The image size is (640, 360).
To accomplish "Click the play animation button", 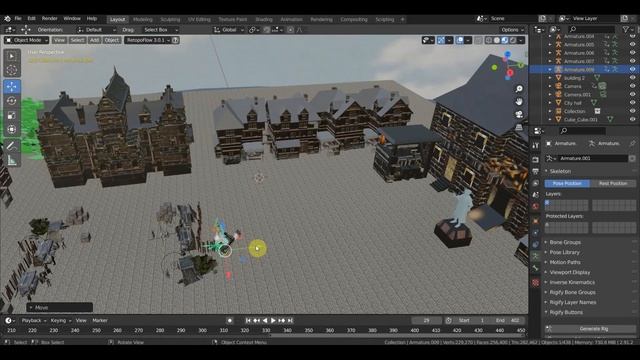I will [273, 320].
